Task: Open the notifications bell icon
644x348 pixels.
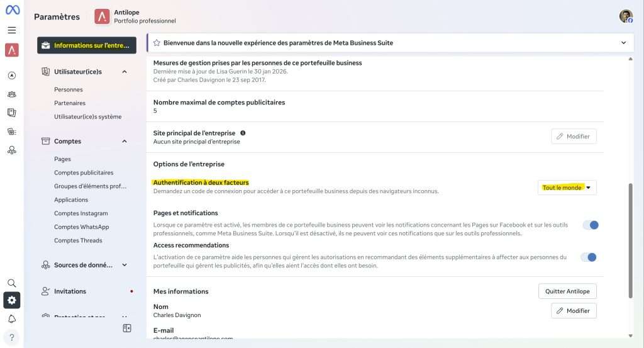Action: tap(12, 319)
